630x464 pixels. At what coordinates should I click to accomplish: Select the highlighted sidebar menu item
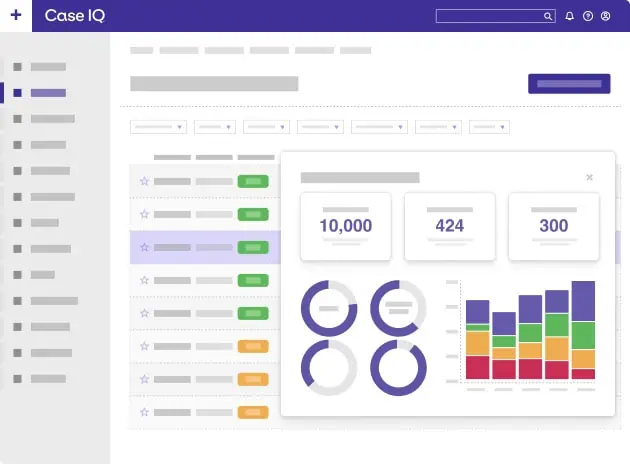pos(48,93)
